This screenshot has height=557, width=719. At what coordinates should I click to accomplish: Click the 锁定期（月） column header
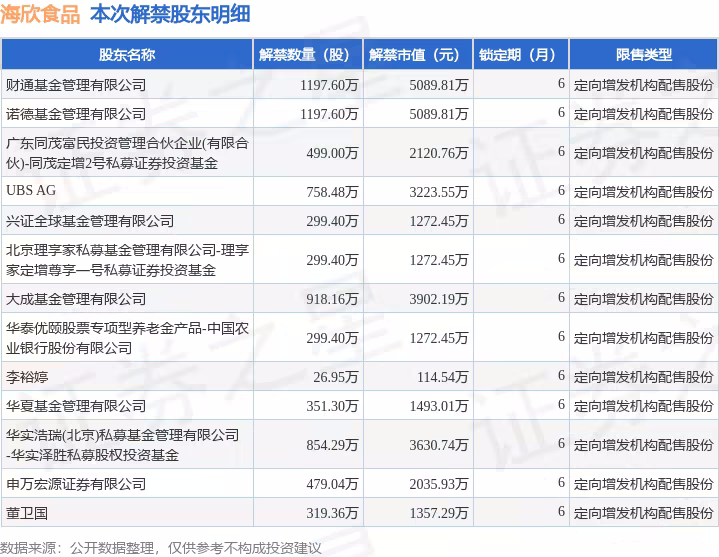point(516,54)
